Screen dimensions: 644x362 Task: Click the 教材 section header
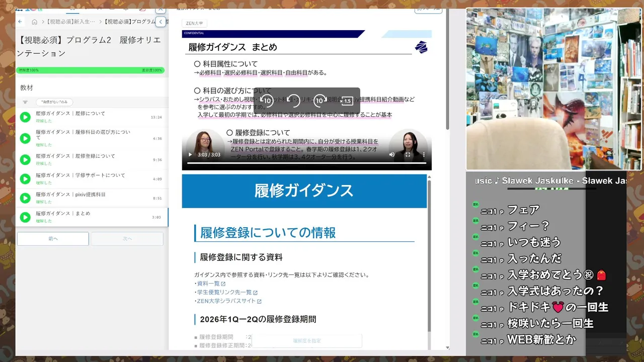coord(27,87)
